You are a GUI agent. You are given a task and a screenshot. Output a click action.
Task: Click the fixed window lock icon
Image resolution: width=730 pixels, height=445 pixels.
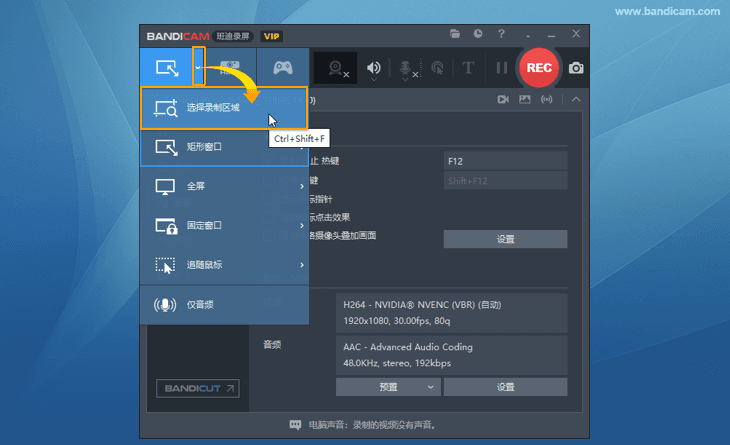(x=166, y=226)
